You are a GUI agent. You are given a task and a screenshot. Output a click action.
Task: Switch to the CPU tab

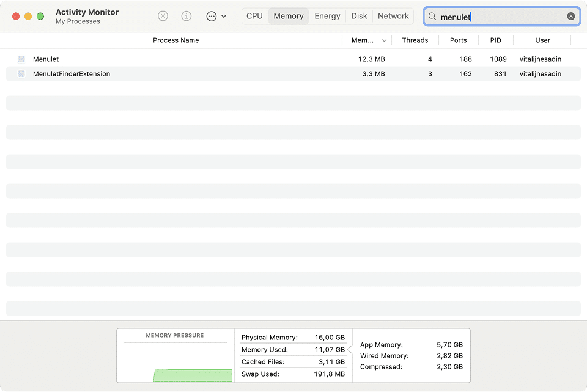point(254,16)
